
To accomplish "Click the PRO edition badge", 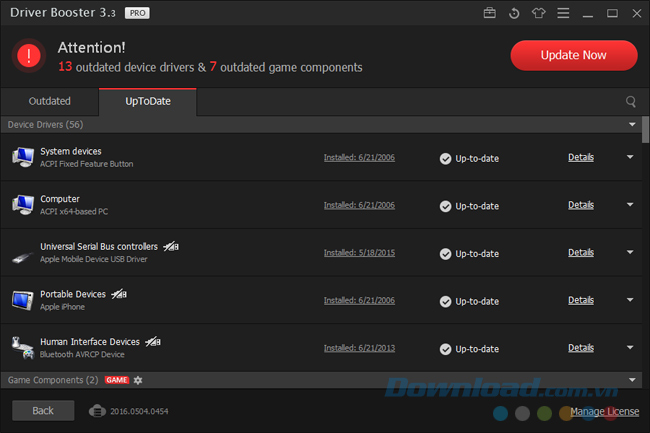I will tap(137, 13).
